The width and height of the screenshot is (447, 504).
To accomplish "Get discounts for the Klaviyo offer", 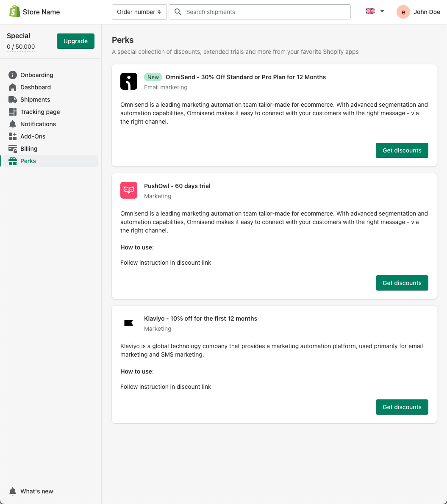I will click(x=402, y=407).
